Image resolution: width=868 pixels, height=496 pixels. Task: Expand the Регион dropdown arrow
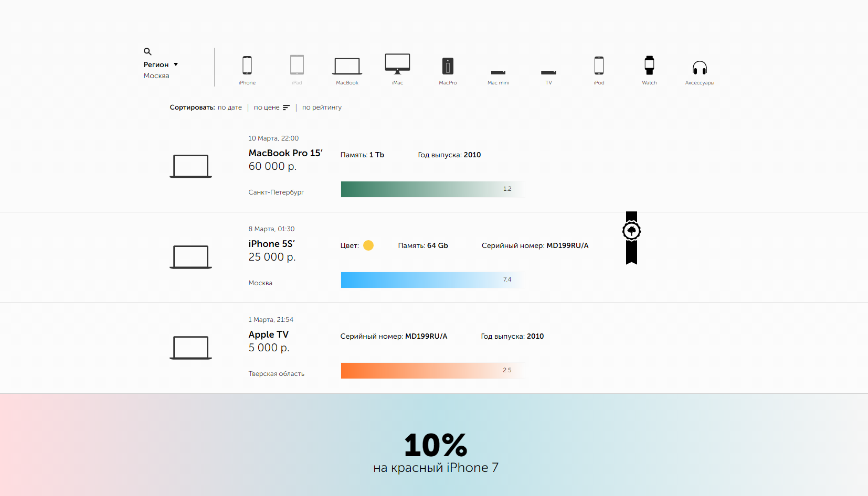point(176,64)
